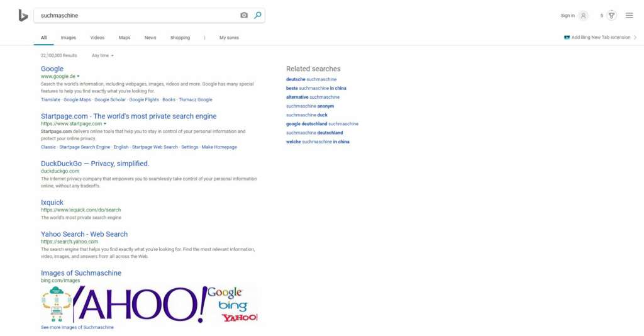Click the Bing extension promo icon
The width and height of the screenshot is (644, 336).
(567, 37)
